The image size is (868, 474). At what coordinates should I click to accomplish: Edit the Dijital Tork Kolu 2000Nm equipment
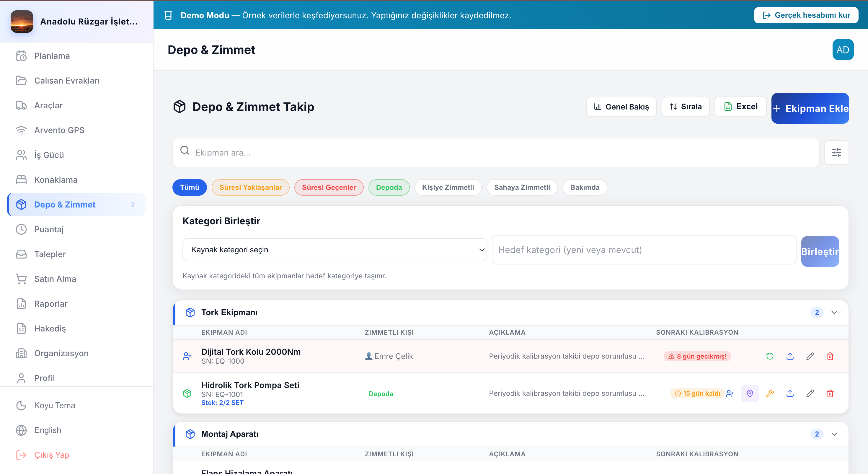pos(810,356)
